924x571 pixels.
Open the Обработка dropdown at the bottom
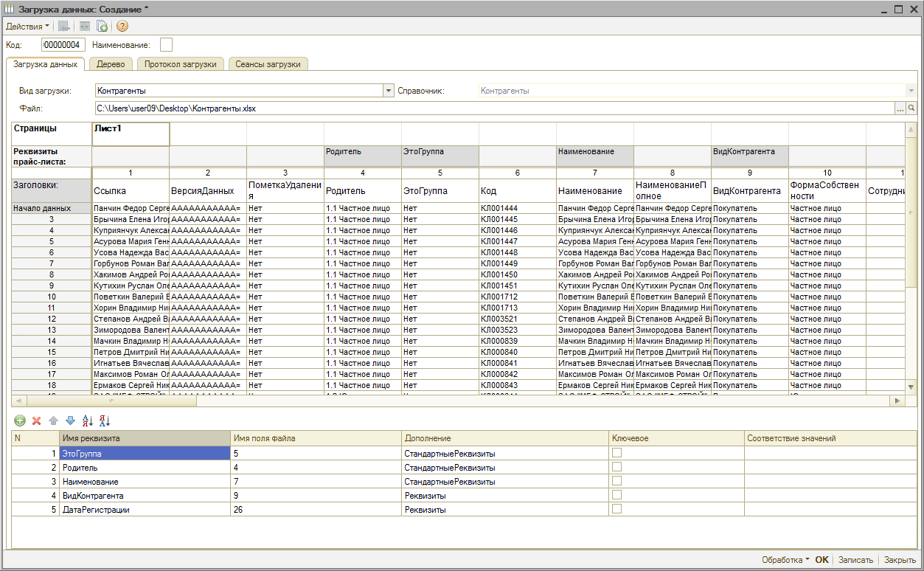point(785,560)
